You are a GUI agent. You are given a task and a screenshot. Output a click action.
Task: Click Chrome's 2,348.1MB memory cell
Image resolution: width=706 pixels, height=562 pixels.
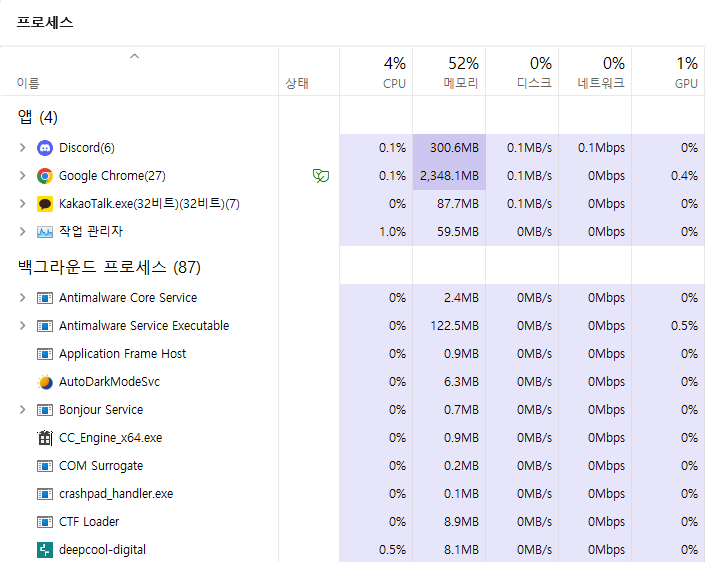click(x=449, y=176)
